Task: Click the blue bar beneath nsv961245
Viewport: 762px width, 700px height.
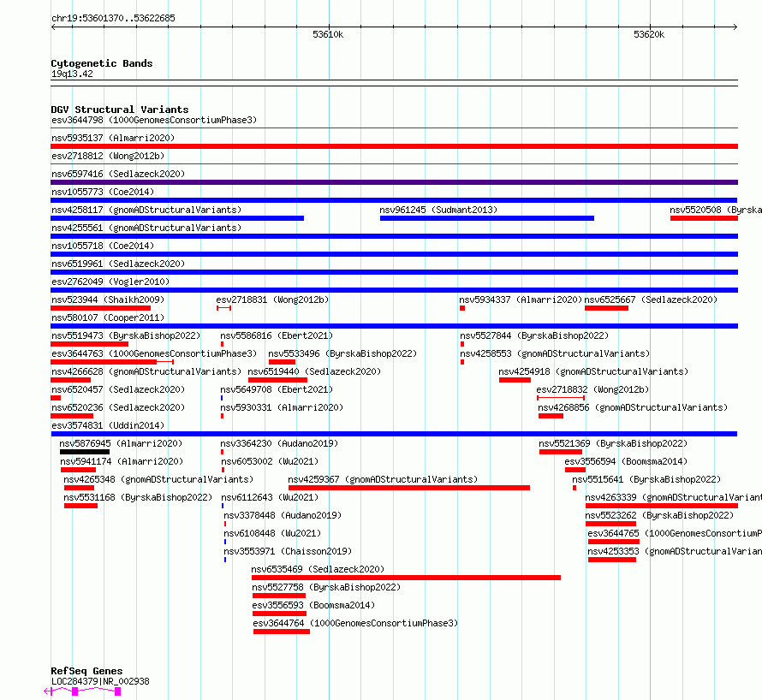Action: pos(487,218)
